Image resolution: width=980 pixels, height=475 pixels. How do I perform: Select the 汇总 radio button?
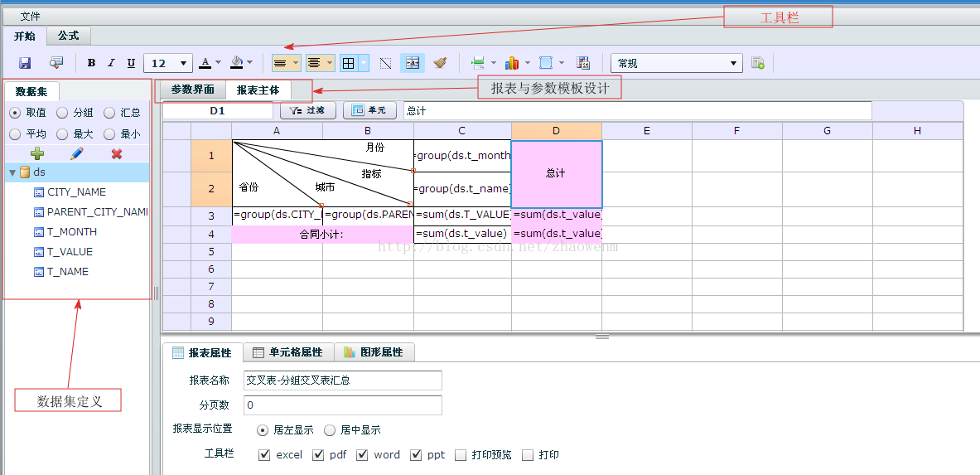pyautogui.click(x=109, y=114)
